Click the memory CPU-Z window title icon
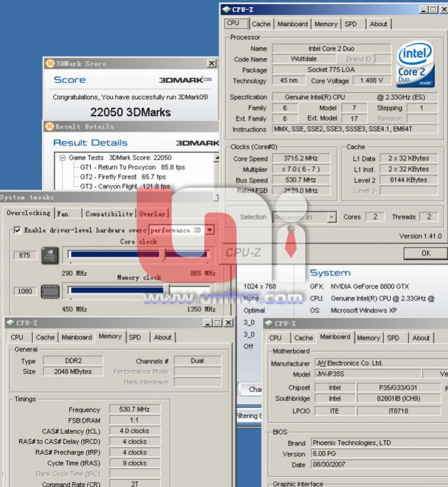The width and height of the screenshot is (448, 487). pos(11,323)
